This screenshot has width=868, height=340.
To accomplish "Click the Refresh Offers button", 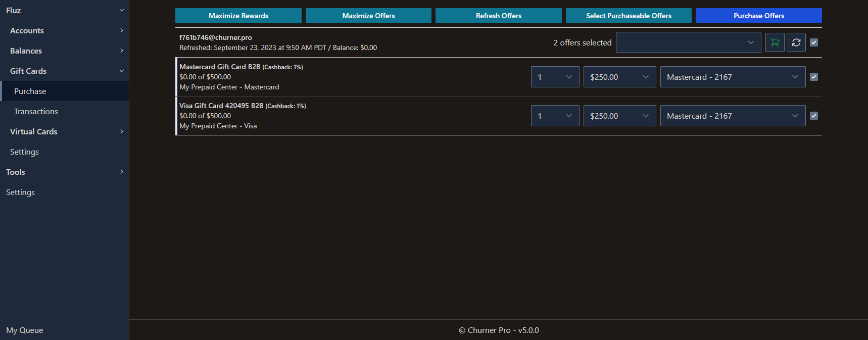I will (x=498, y=16).
